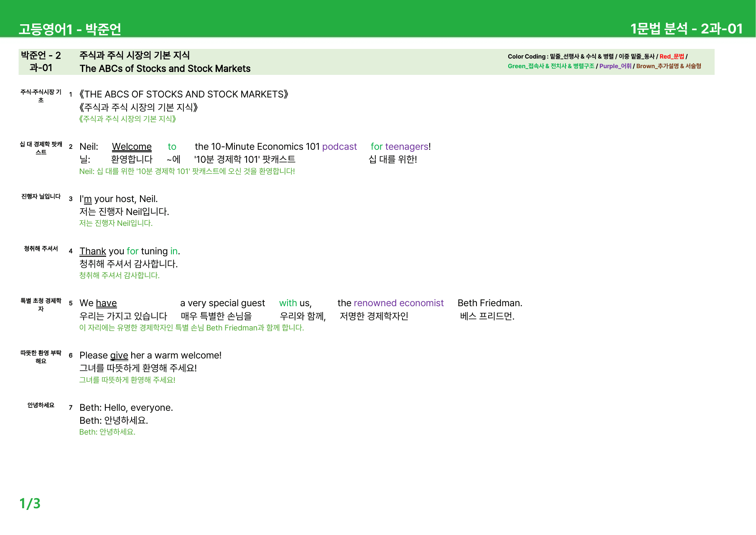Click the Brown_추가설명 & 서술형 legend label
This screenshot has height=535, width=756.
coord(669,66)
